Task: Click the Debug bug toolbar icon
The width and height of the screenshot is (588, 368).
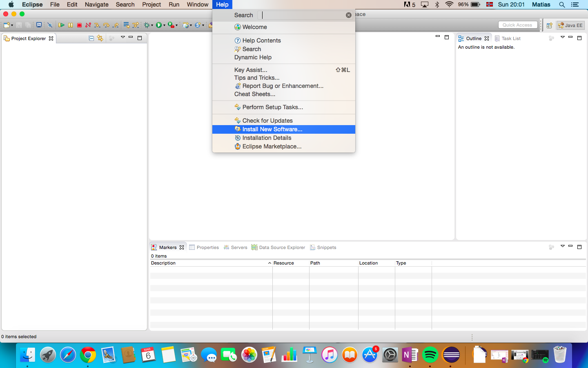Action: [x=147, y=25]
